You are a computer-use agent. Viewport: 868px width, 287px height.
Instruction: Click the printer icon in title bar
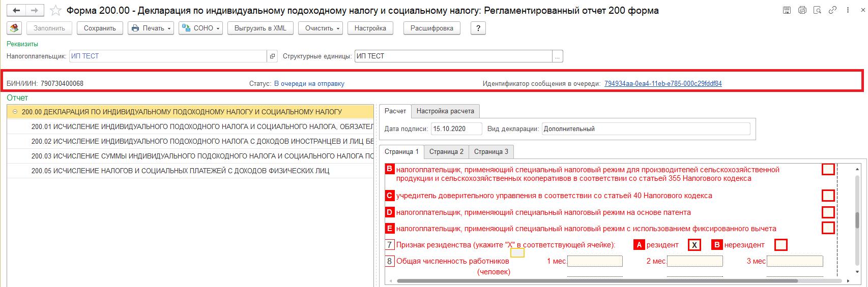pyautogui.click(x=802, y=10)
